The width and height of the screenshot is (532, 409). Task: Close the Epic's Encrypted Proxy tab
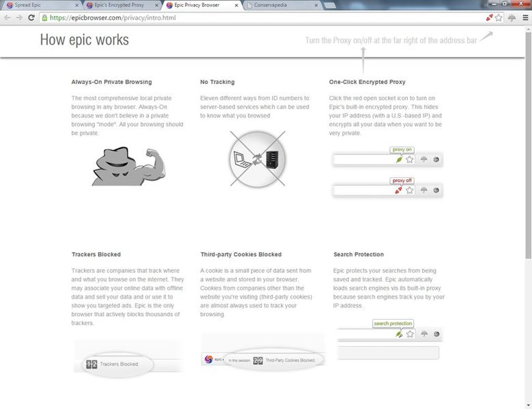point(156,5)
